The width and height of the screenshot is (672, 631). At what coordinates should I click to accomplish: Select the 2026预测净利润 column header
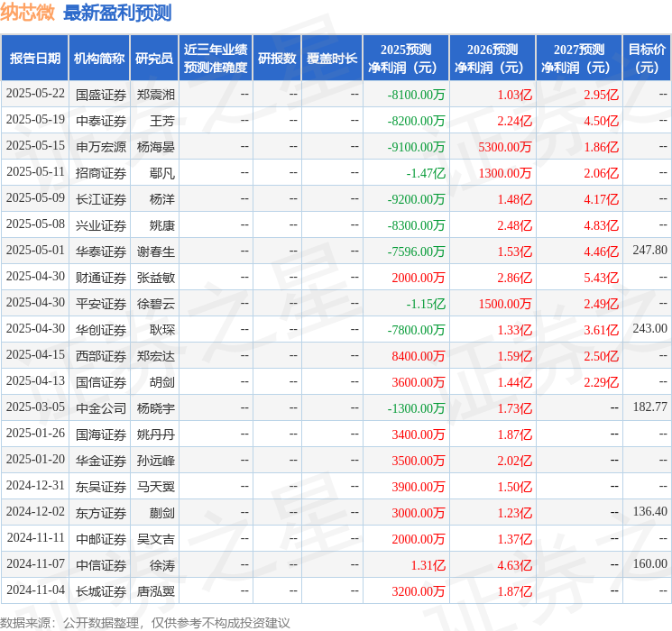click(x=492, y=59)
